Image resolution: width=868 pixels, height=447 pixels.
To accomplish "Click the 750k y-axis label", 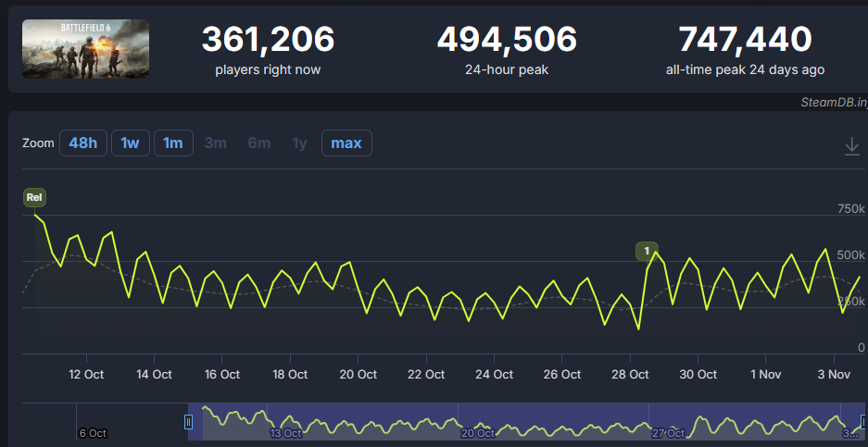I will [850, 209].
